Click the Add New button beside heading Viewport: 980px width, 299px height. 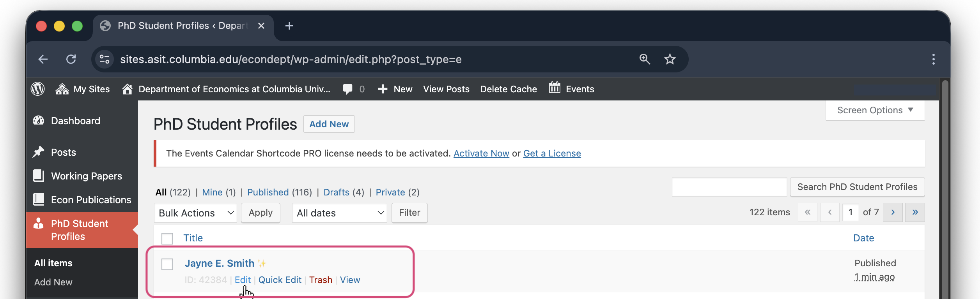329,124
